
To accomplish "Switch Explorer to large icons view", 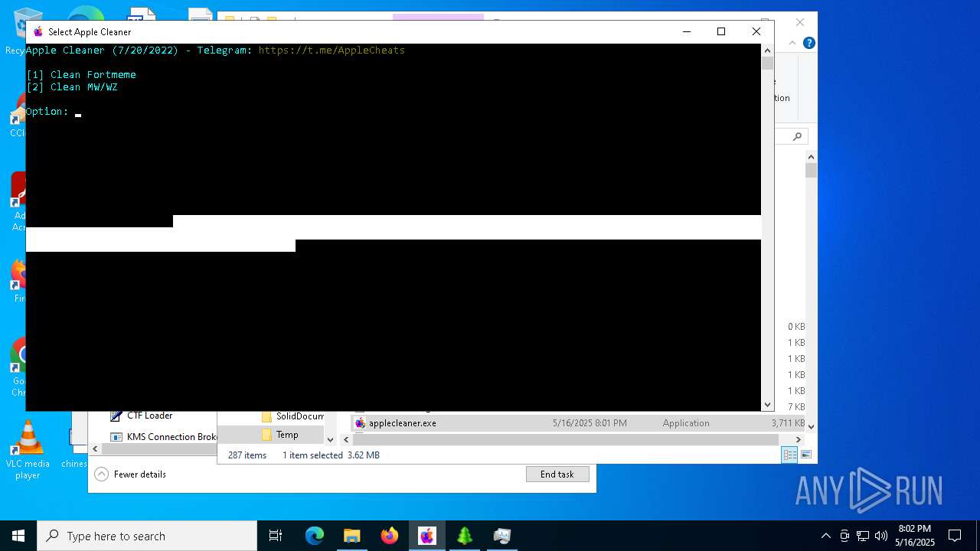I will (805, 455).
